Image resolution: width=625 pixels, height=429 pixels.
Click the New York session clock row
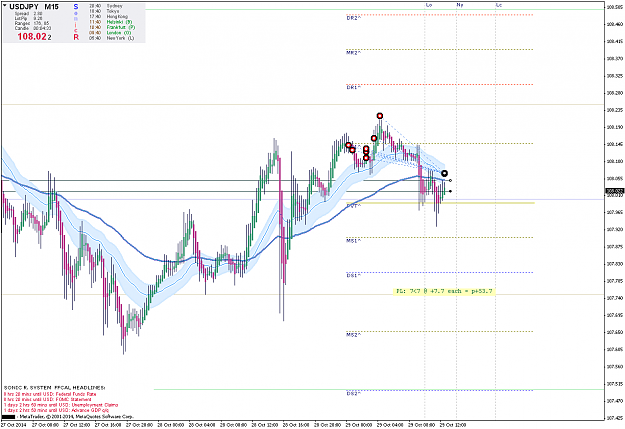point(111,38)
